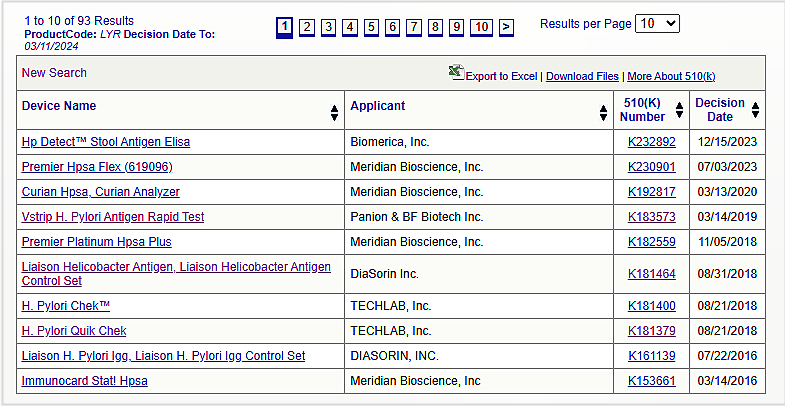This screenshot has width=785, height=406.
Task: Sort by Decision Date column arrows
Action: (755, 110)
